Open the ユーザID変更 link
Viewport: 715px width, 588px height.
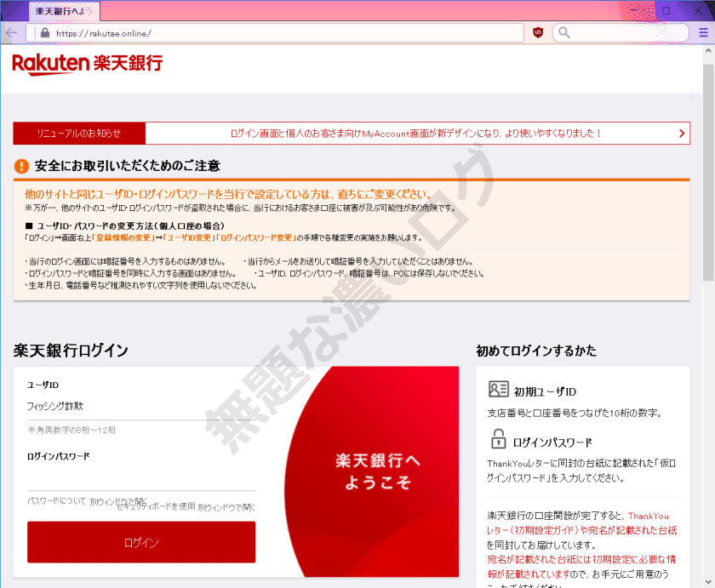pyautogui.click(x=189, y=238)
